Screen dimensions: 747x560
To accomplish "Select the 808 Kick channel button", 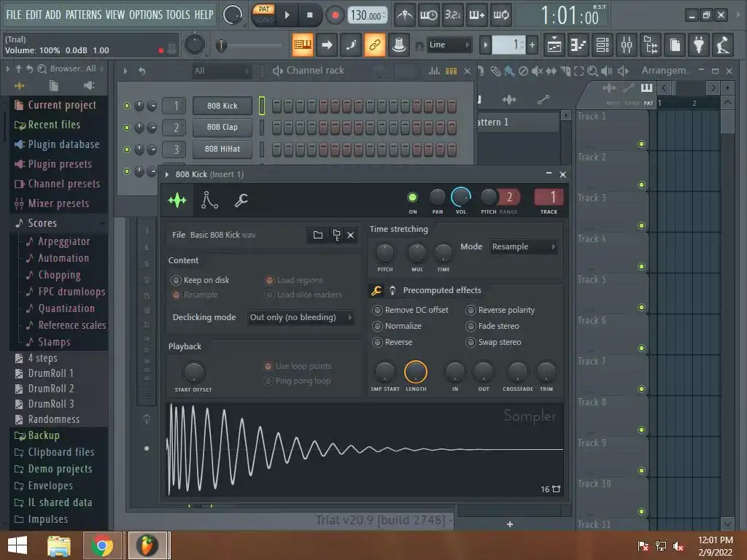I will point(222,106).
